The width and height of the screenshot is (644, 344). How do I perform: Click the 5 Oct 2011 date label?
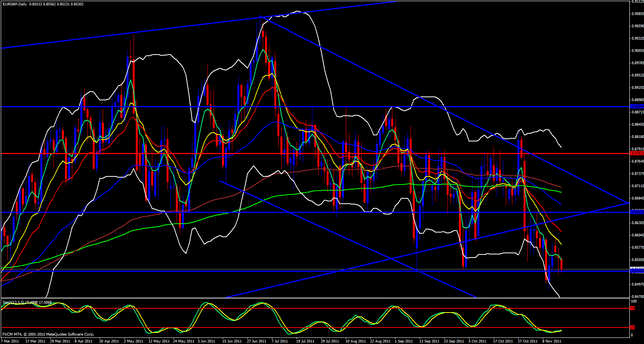(477, 341)
